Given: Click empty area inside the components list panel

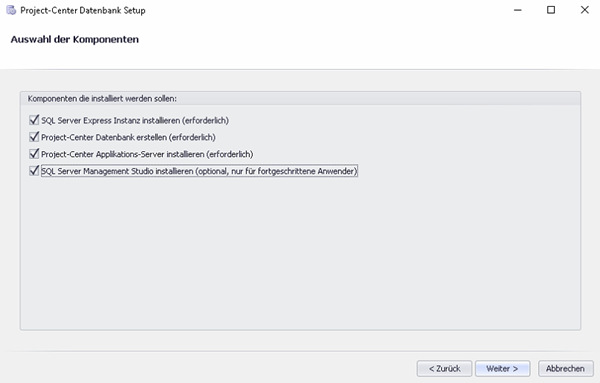Looking at the screenshot, I should (300, 253).
